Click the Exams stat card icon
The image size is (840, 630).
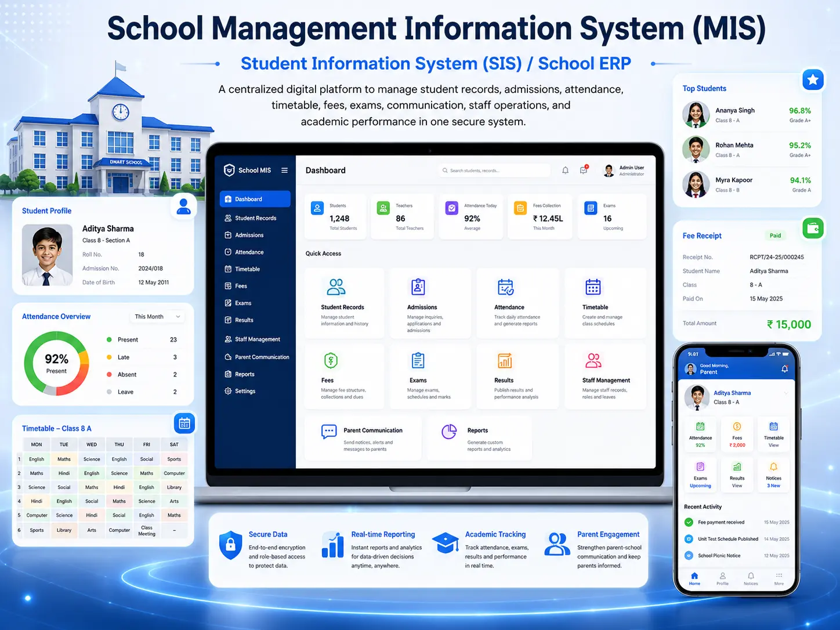pos(591,208)
